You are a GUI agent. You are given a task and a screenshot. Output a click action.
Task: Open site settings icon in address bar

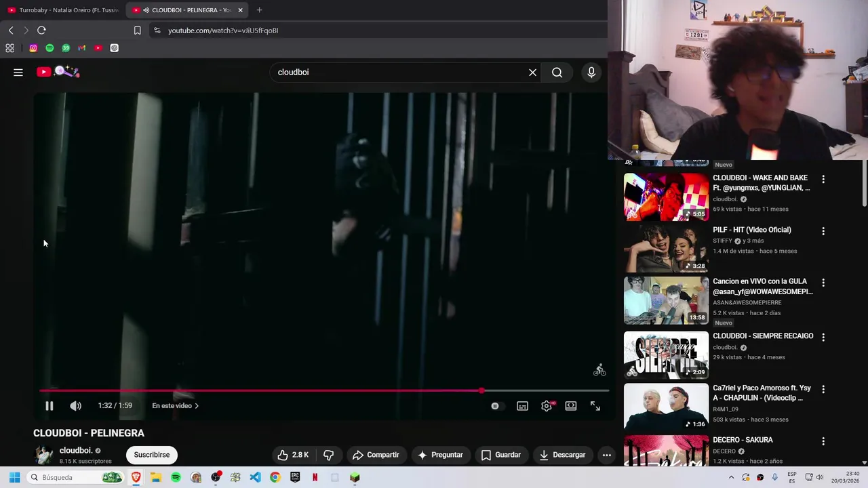click(157, 30)
